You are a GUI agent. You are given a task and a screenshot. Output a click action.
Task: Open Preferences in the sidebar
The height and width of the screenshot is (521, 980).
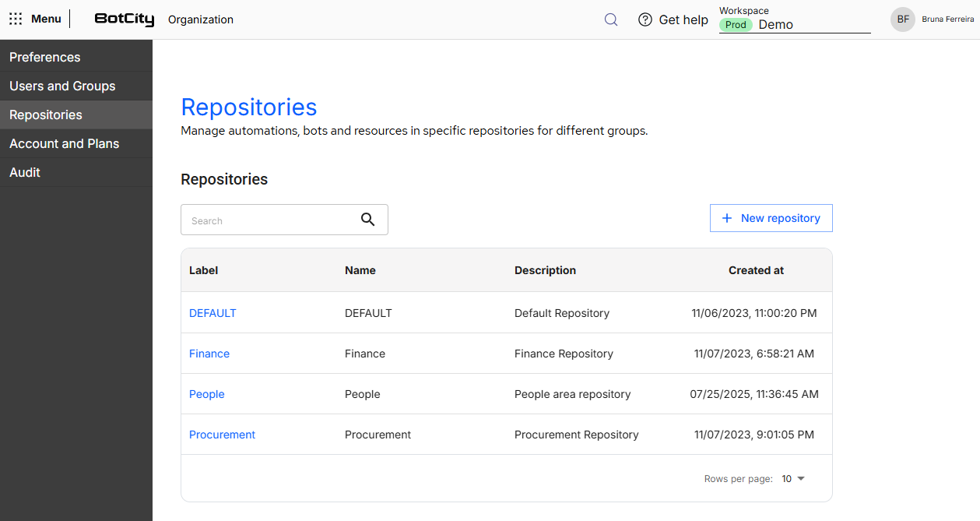pyautogui.click(x=76, y=58)
